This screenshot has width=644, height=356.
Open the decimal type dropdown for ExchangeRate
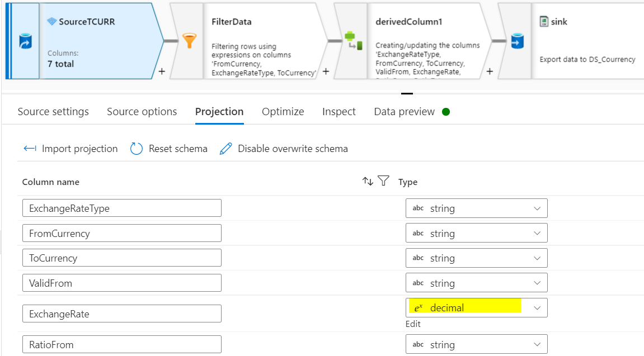tap(477, 307)
